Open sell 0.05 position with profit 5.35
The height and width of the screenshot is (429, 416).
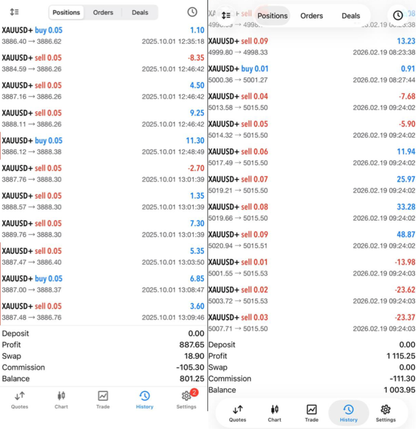(x=103, y=257)
